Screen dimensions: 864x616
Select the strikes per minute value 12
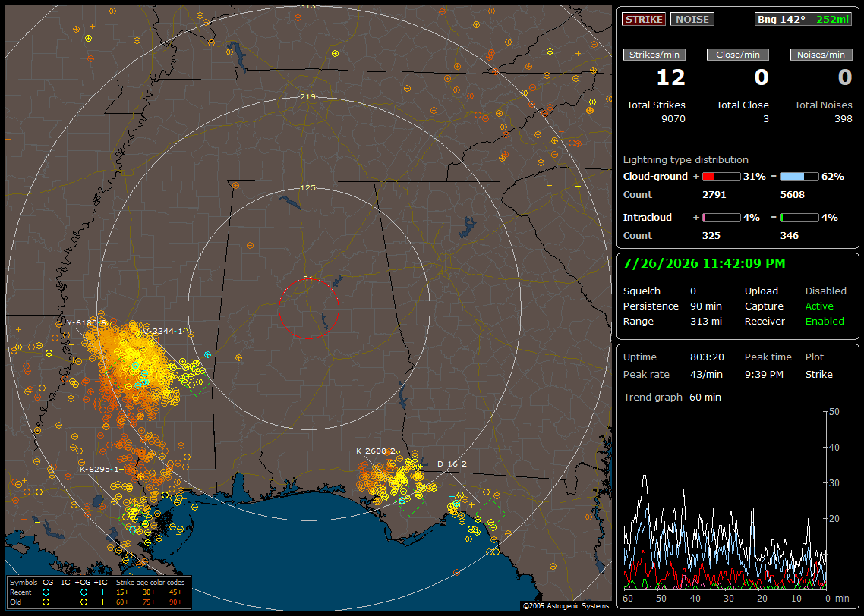coord(670,77)
